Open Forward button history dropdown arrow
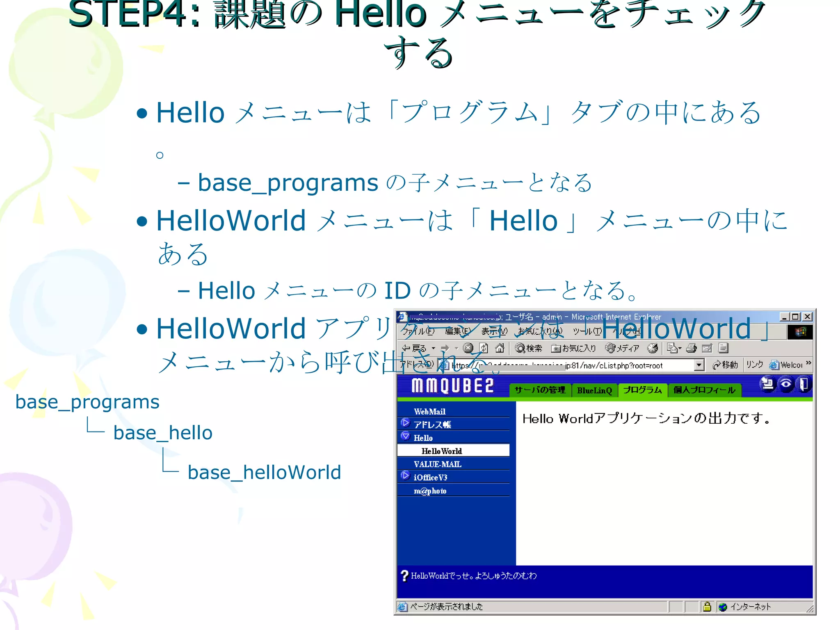This screenshot has width=840, height=630. click(456, 348)
